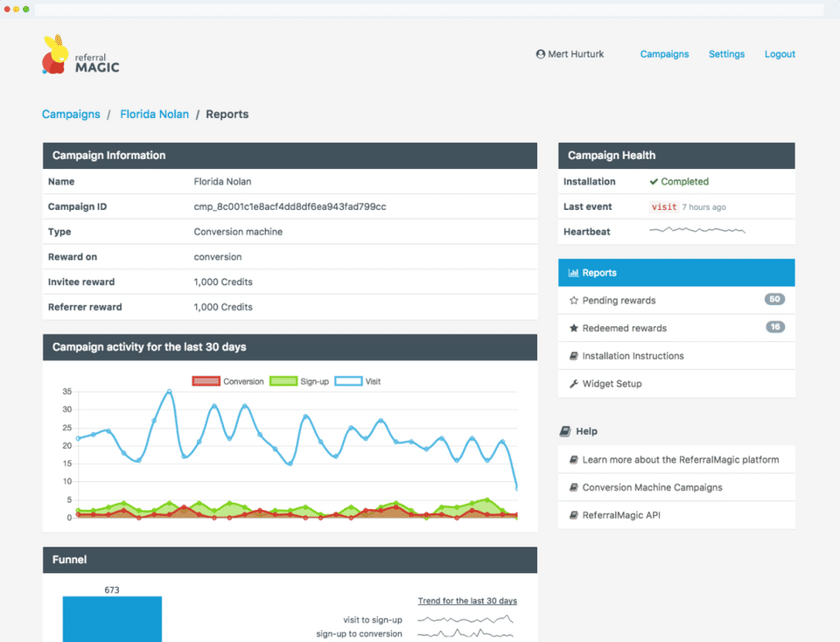The image size is (840, 642).
Task: Click the Pending rewards count badge 50
Action: 774,299
